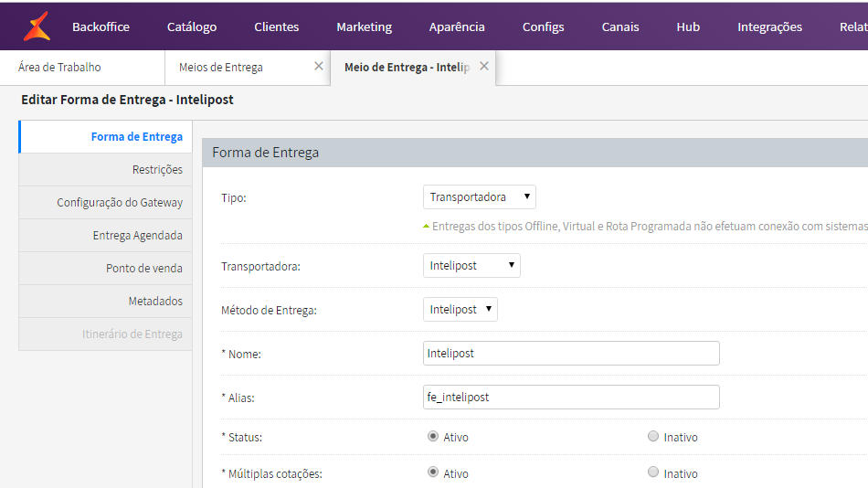Open Entrega Agendada side tab
This screenshot has height=488, width=868.
[x=106, y=236]
